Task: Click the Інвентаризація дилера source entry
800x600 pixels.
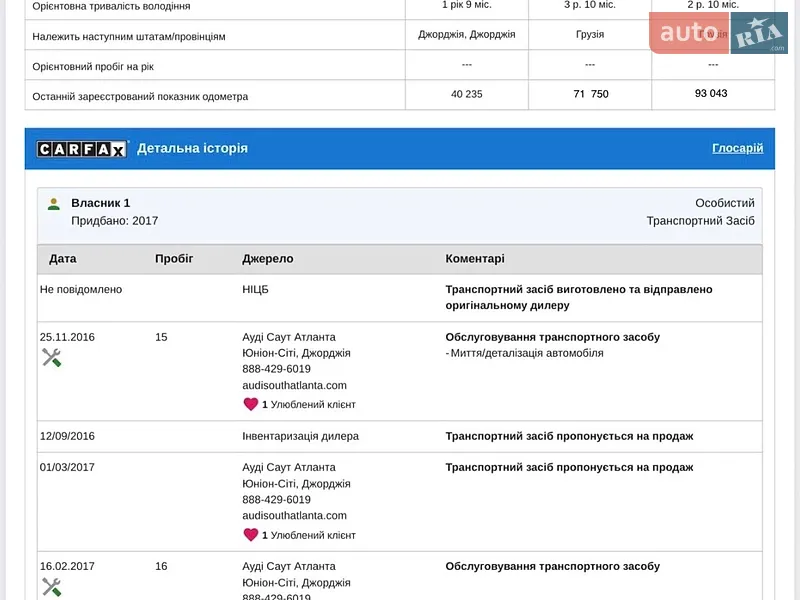Action: coord(301,436)
